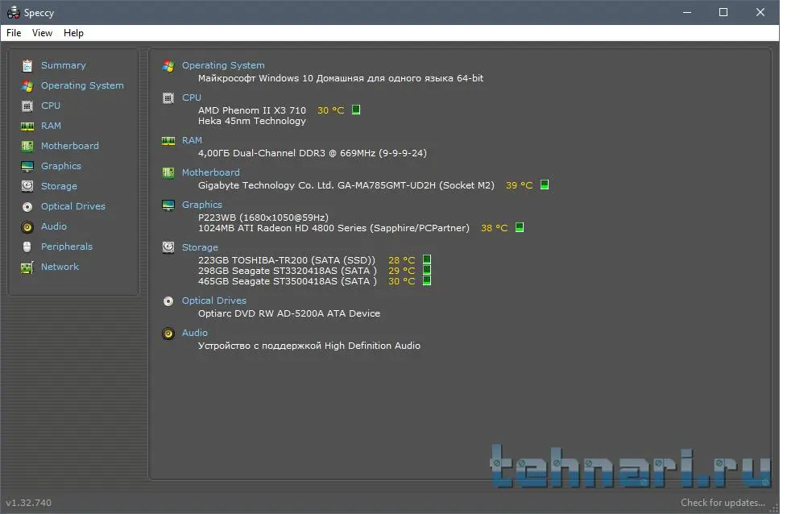Select Summary in the sidebar
Viewport: 812px width, 514px height.
click(x=63, y=65)
